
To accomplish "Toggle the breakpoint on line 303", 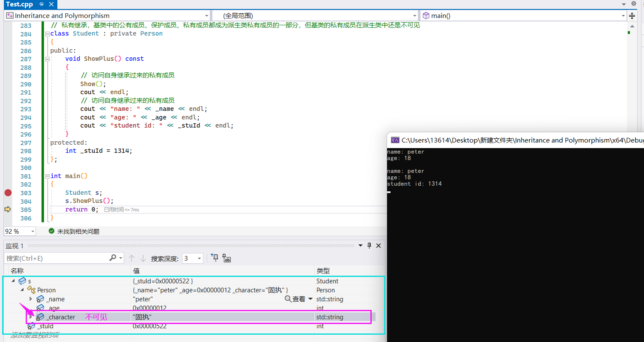I will 8,193.
